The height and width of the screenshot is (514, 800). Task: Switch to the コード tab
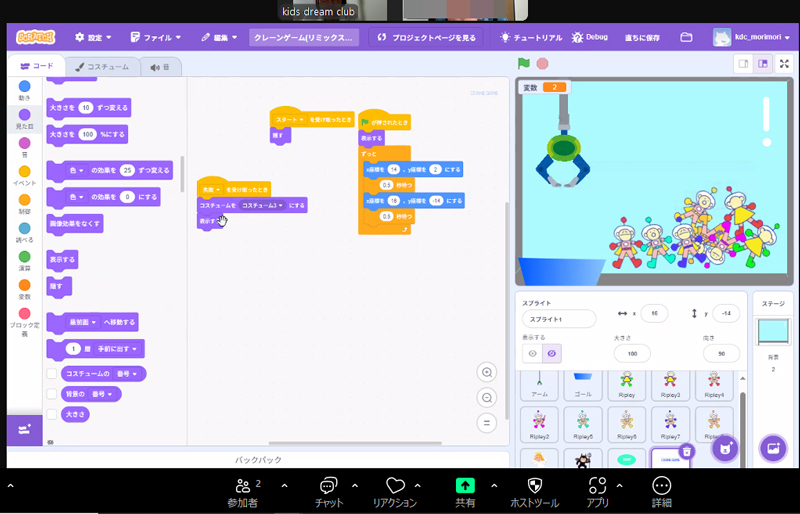tap(37, 66)
